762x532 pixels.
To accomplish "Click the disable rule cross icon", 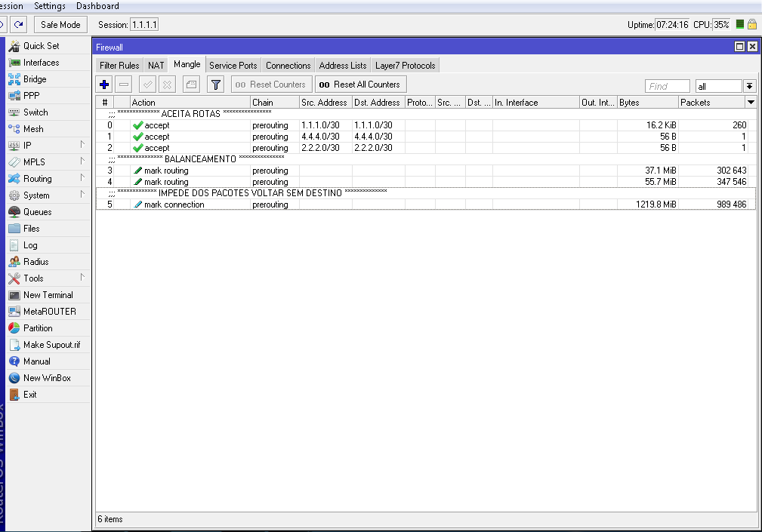I will click(x=167, y=85).
